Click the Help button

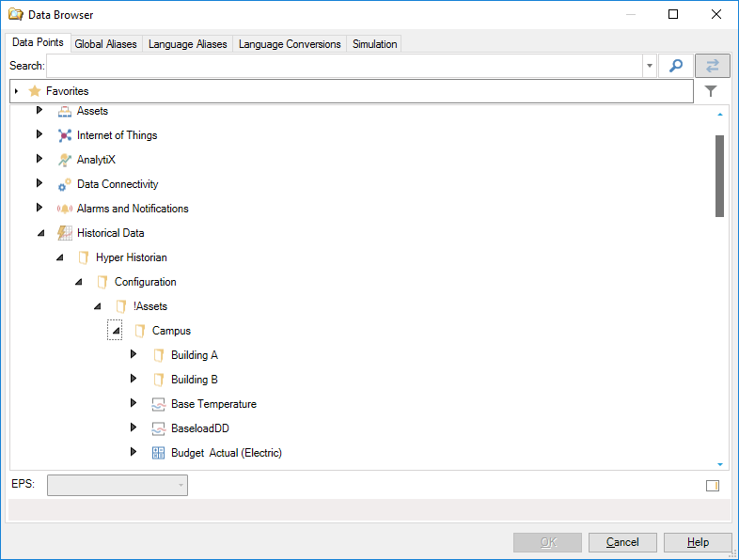698,542
